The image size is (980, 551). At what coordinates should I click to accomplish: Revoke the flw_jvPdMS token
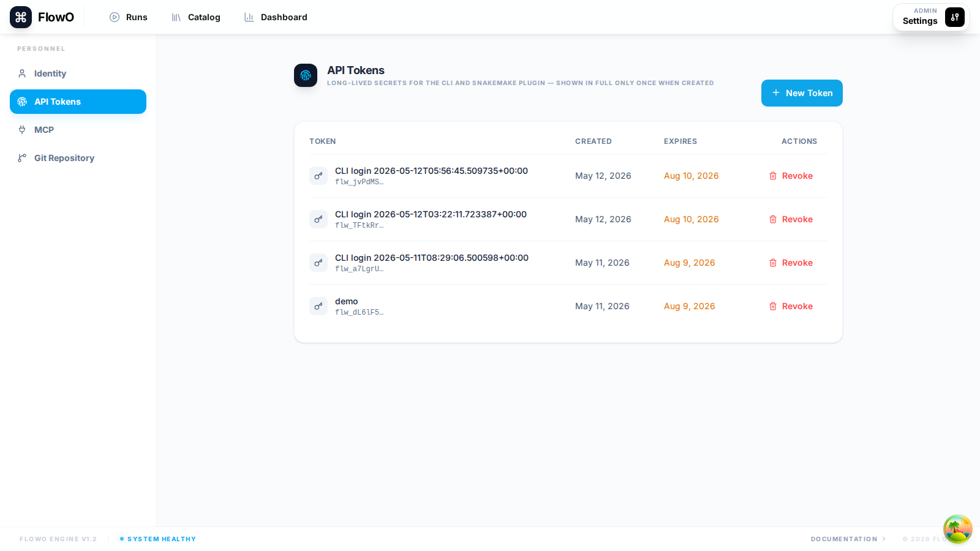pos(791,176)
